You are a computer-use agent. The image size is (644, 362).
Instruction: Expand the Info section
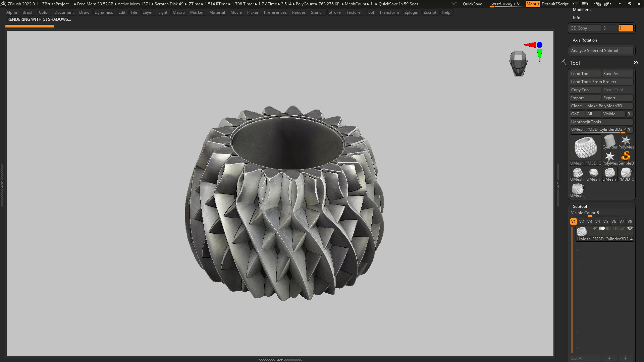pyautogui.click(x=577, y=18)
